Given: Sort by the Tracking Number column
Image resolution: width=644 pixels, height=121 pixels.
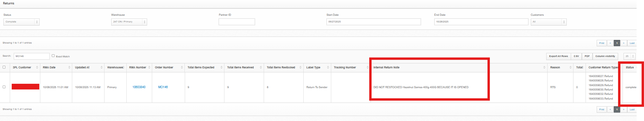Looking at the screenshot, I should pyautogui.click(x=351, y=67).
